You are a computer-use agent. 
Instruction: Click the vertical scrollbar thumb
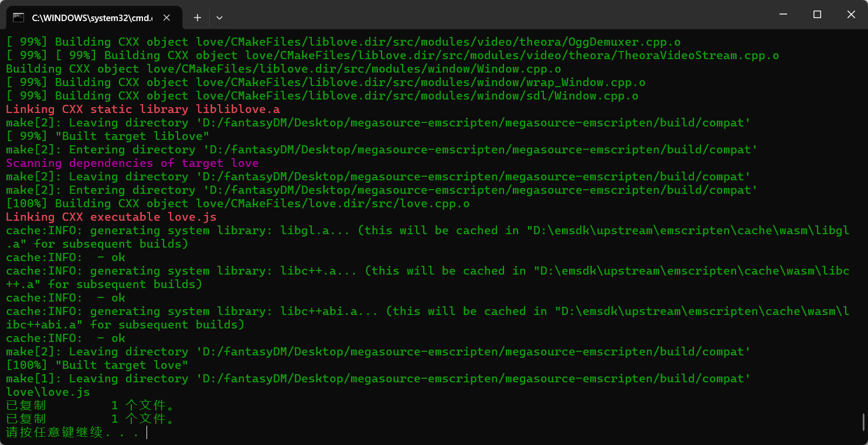click(863, 421)
